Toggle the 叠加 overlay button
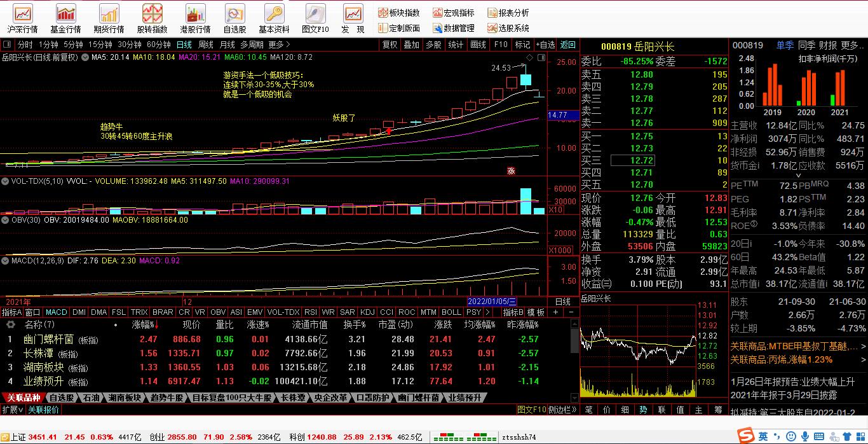The width and height of the screenshot is (868, 444). [x=412, y=45]
